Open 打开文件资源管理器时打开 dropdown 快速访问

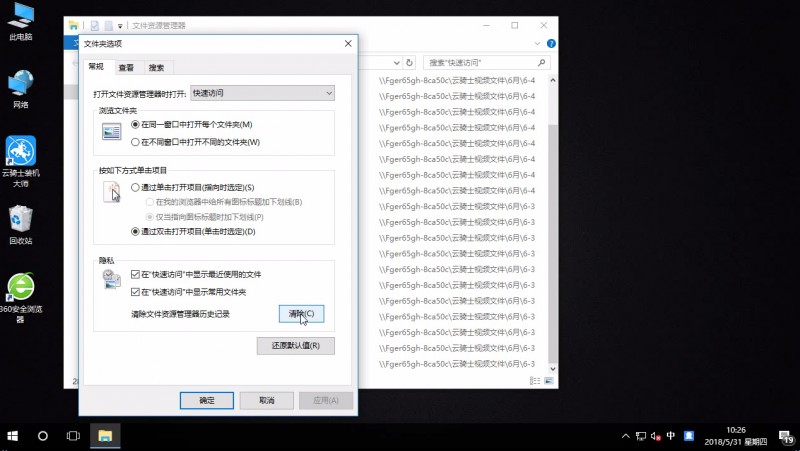tap(262, 93)
